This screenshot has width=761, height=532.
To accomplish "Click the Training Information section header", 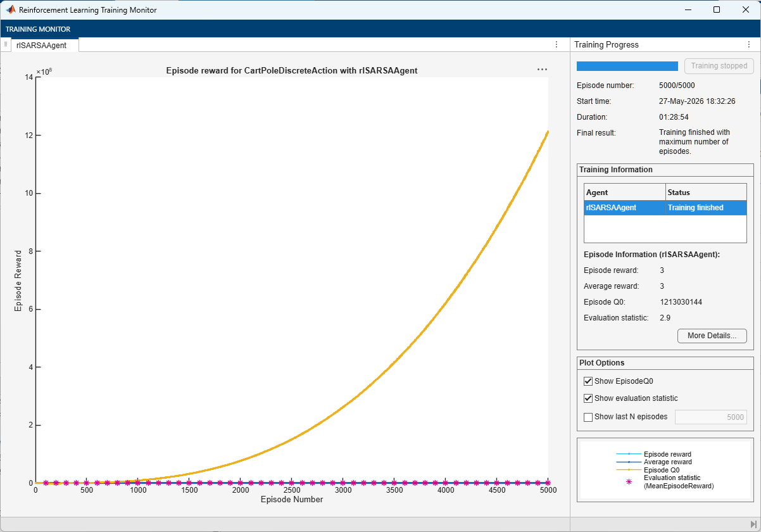I will click(616, 170).
